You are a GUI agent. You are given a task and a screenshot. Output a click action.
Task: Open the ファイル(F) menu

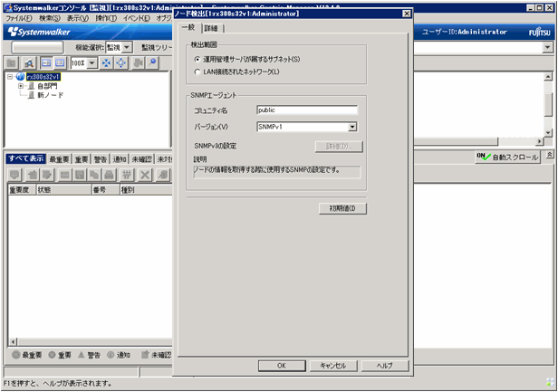19,18
